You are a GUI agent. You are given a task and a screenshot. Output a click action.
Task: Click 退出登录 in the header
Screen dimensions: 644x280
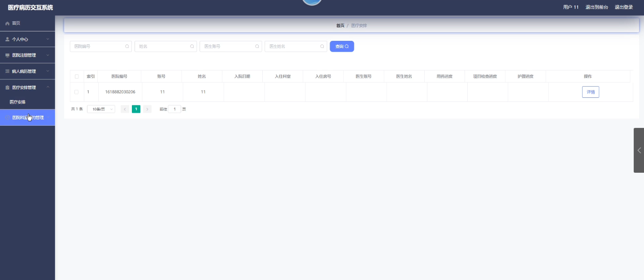(x=624, y=7)
